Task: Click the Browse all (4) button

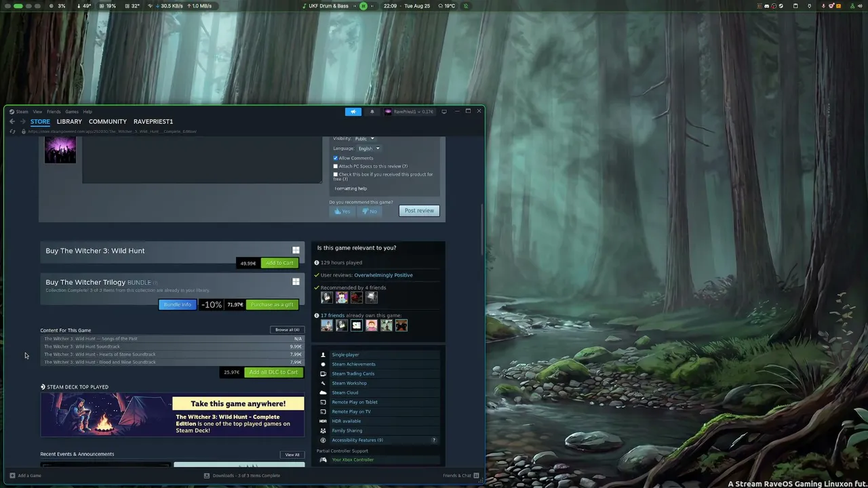Action: pyautogui.click(x=287, y=330)
